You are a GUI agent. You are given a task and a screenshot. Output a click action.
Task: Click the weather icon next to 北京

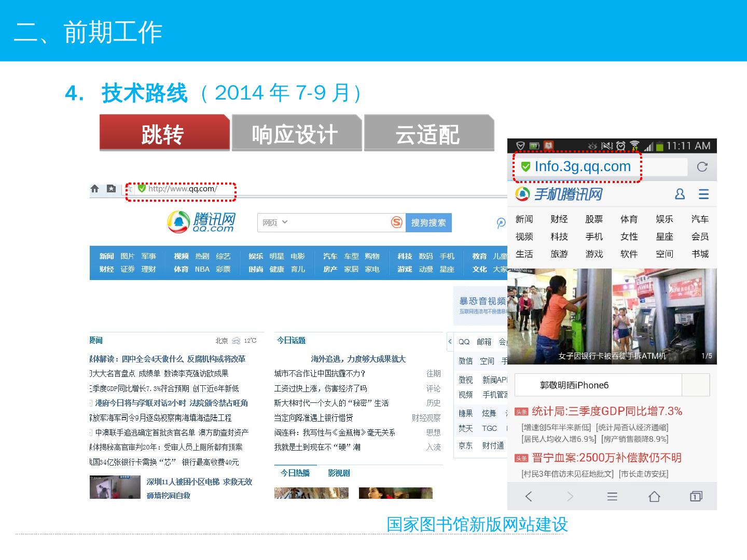click(236, 341)
